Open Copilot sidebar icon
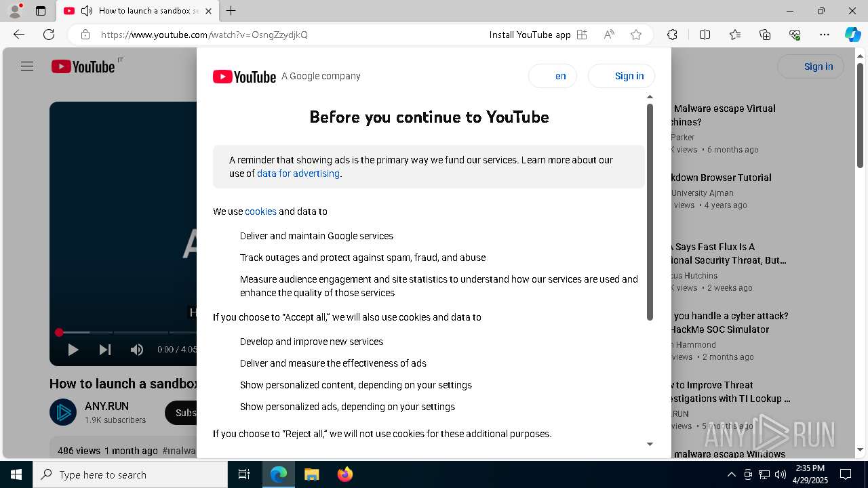Screen dimensions: 868x488 click(x=852, y=35)
